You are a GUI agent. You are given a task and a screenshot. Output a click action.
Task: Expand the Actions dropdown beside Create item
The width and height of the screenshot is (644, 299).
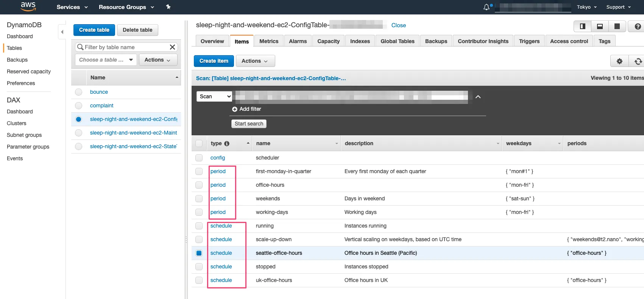tap(255, 61)
